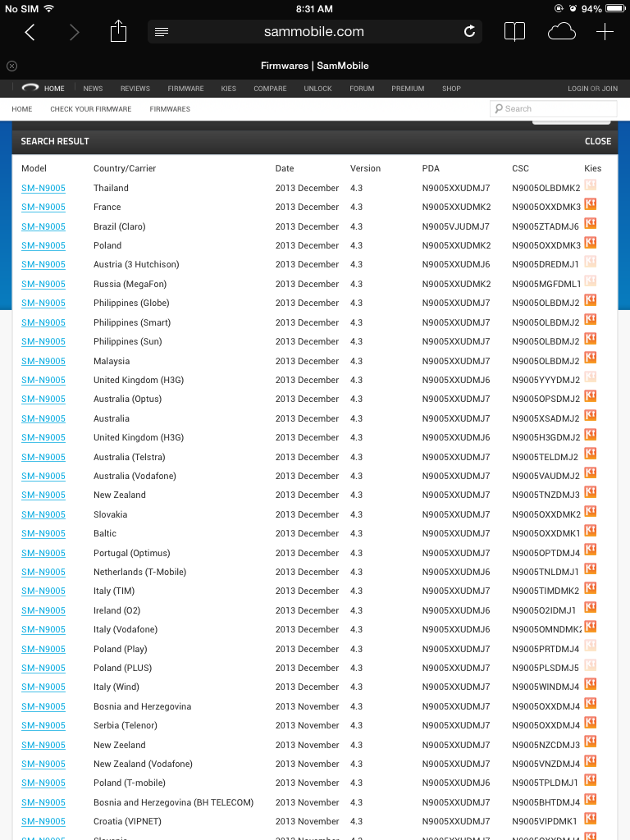630x840 pixels.
Task: Open iCloud tabs cloud icon
Action: pyautogui.click(x=561, y=32)
